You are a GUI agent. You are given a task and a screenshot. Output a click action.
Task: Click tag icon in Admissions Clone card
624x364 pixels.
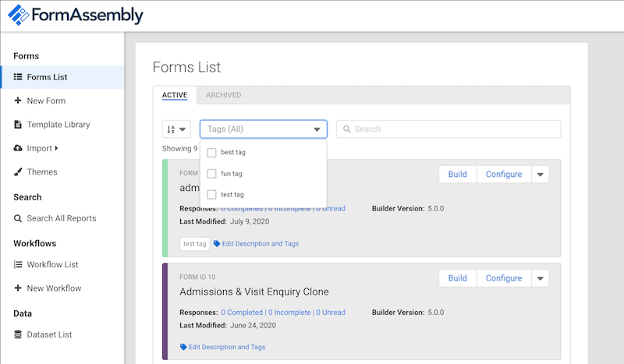183,347
